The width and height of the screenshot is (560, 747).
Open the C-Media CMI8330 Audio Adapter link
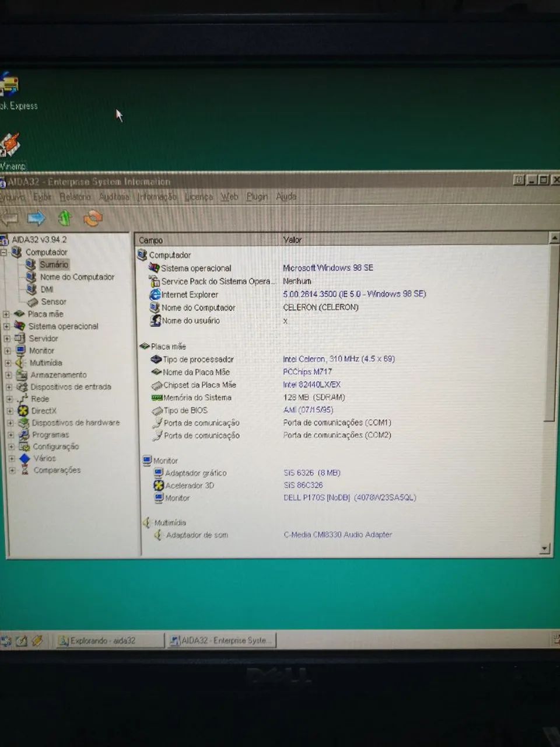pos(338,535)
